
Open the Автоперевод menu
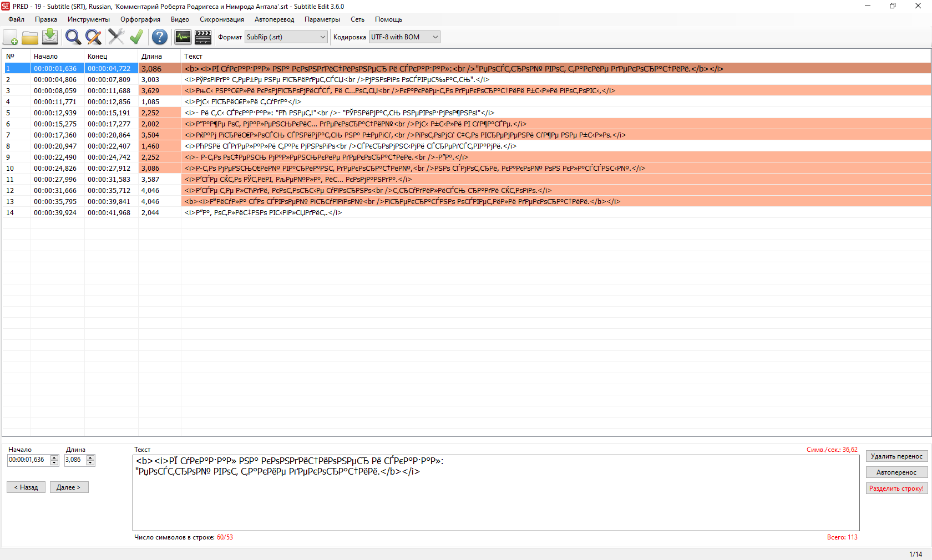[274, 19]
